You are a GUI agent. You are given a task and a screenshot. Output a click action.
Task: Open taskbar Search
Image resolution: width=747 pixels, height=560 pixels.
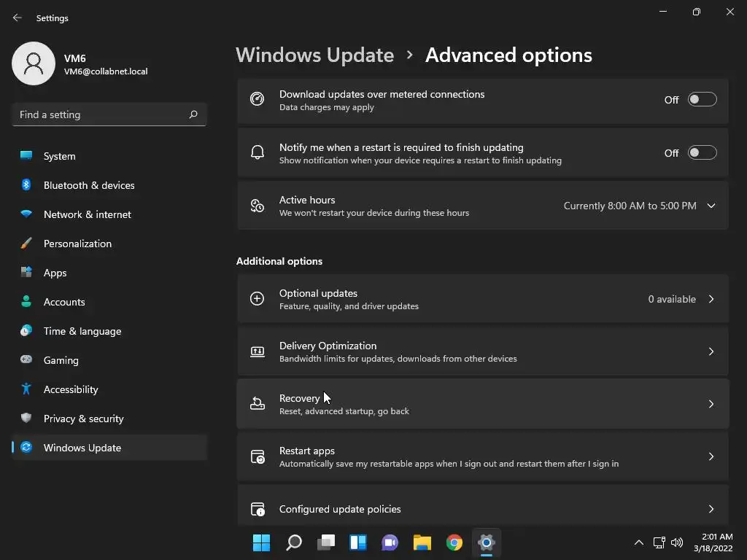(x=294, y=542)
